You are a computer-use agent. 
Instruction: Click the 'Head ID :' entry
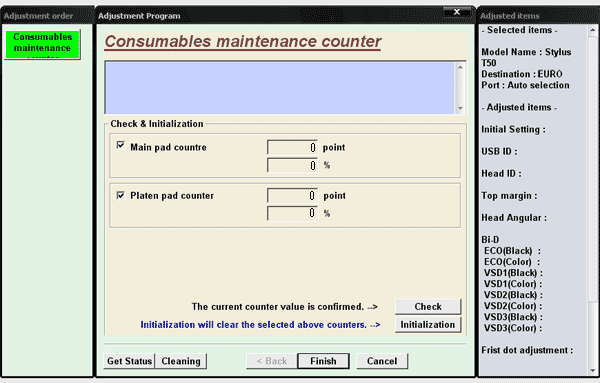coord(501,174)
